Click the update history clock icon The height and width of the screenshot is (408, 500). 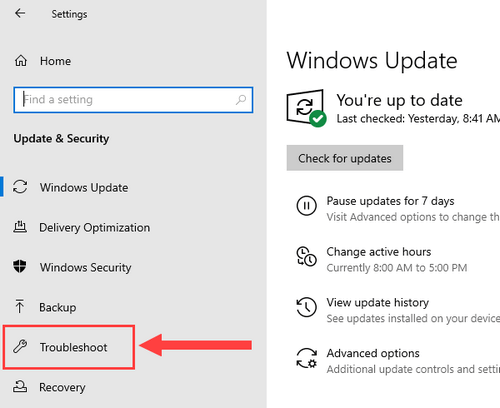306,307
